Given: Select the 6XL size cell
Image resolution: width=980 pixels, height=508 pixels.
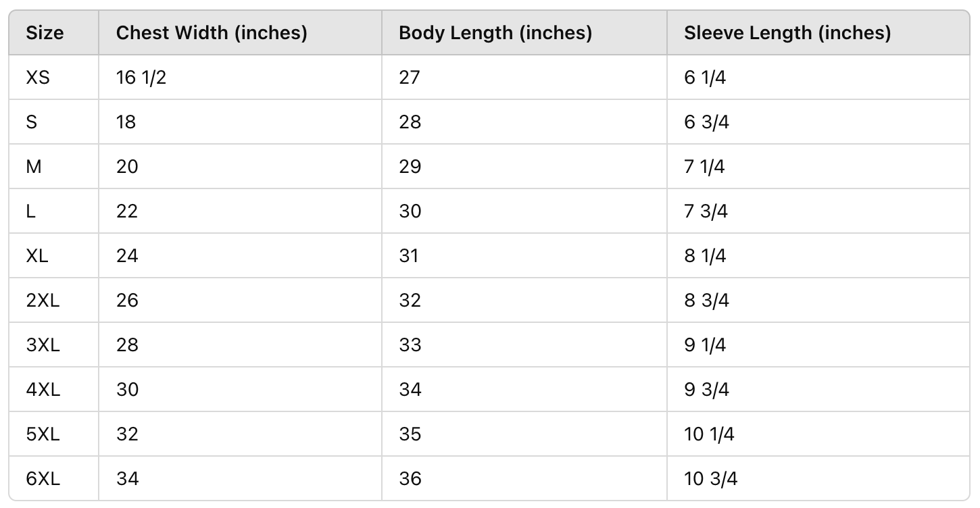Looking at the screenshot, I should pos(43,479).
